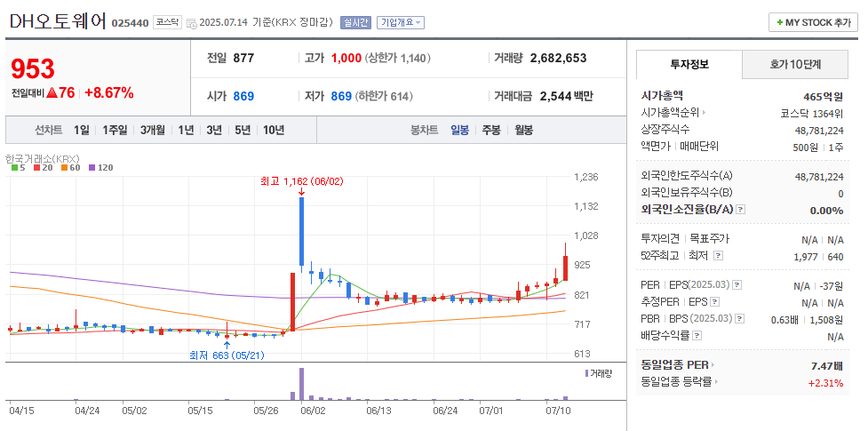Screen dimensions: 868x431
Task: Click the 시가 value 869
Action: pos(243,96)
